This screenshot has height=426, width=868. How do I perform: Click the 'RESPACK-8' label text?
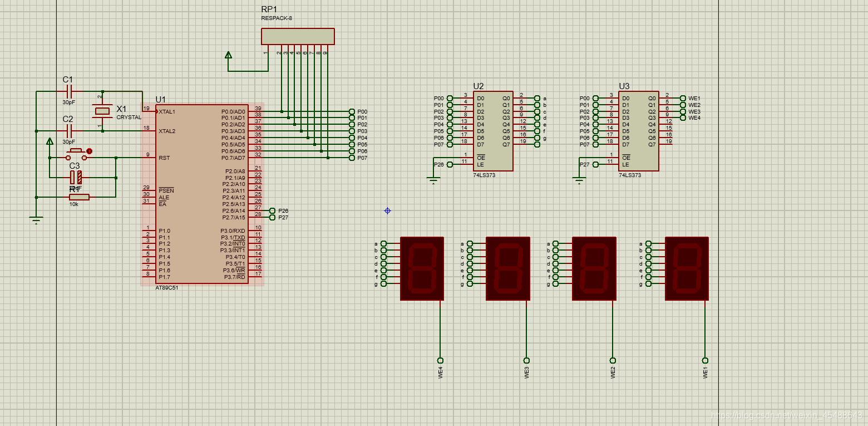click(277, 18)
